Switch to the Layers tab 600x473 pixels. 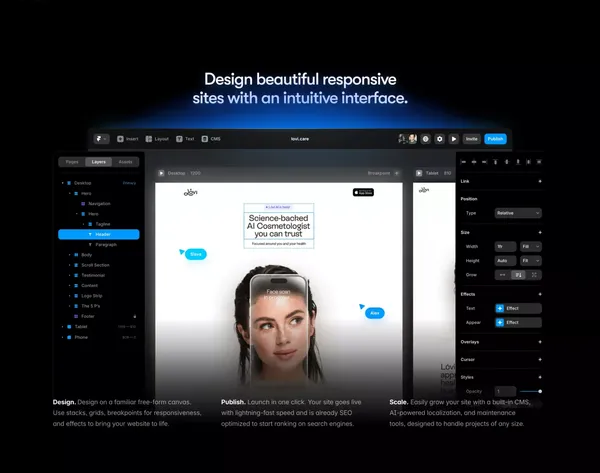click(98, 162)
